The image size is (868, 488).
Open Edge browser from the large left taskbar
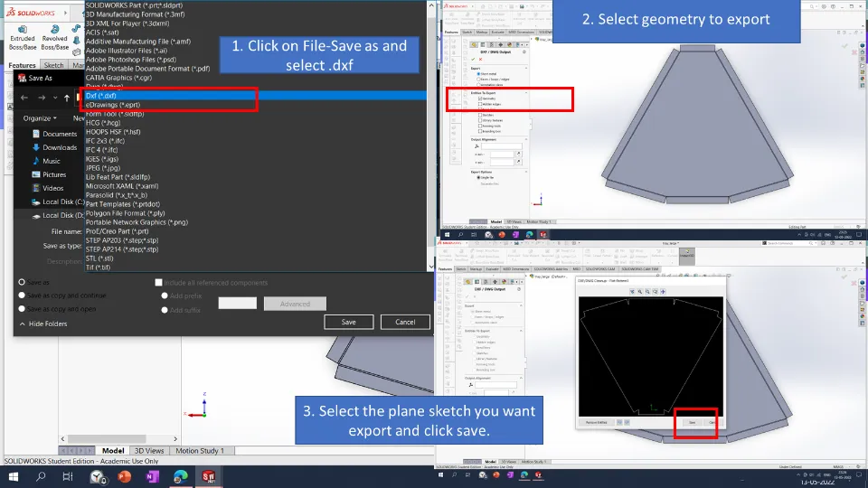coord(181,476)
